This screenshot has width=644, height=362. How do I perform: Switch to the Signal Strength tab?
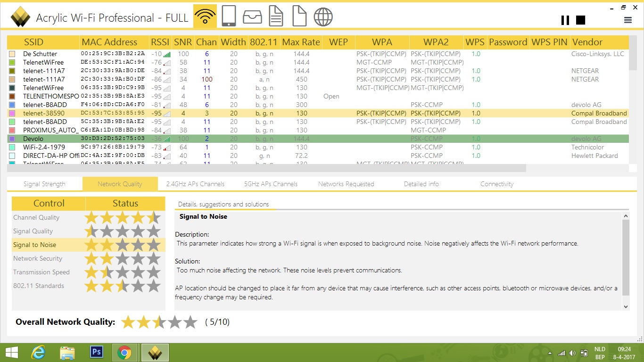(x=44, y=184)
